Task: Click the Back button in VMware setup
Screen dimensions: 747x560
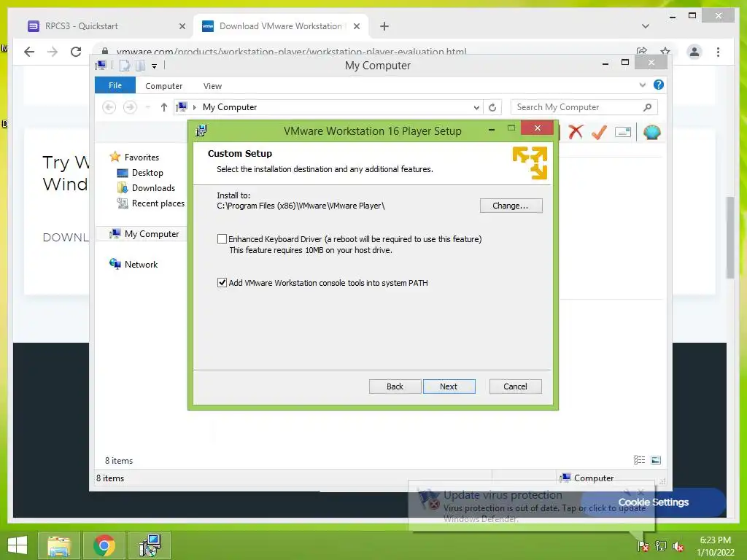Action: [x=395, y=386]
